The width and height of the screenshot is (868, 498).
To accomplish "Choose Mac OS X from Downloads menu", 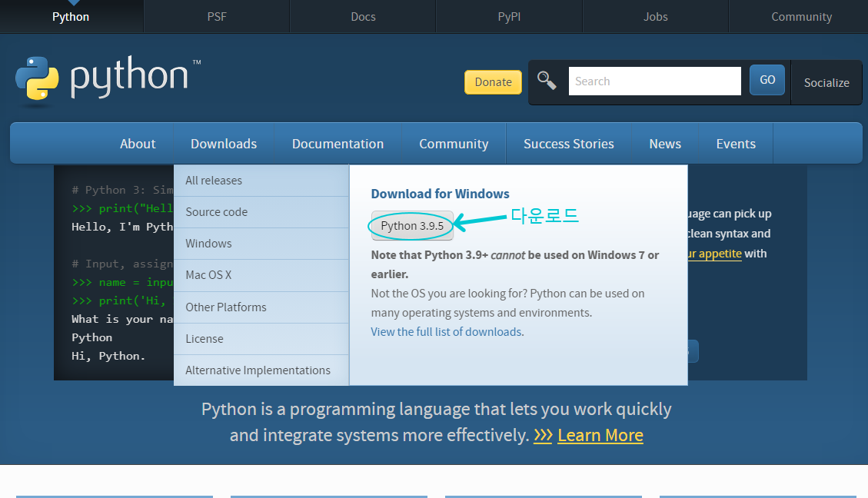I will (261, 275).
